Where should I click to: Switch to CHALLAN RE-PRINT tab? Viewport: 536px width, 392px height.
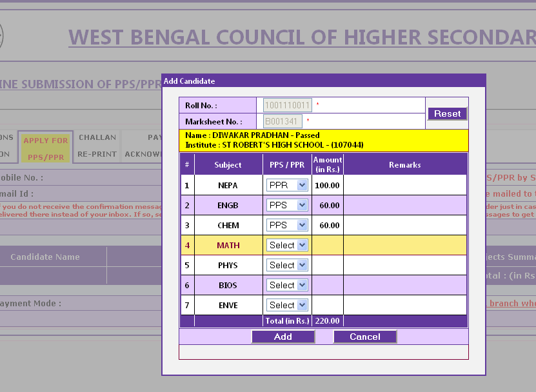(97, 146)
